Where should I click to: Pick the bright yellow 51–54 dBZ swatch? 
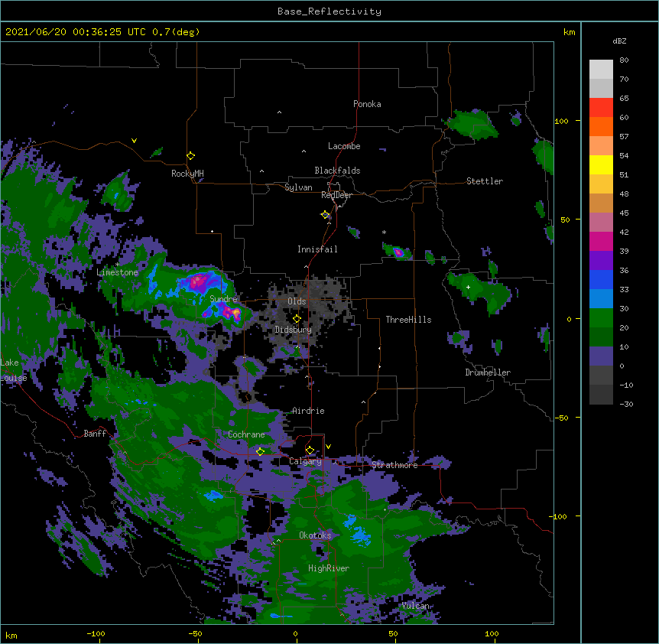[601, 164]
